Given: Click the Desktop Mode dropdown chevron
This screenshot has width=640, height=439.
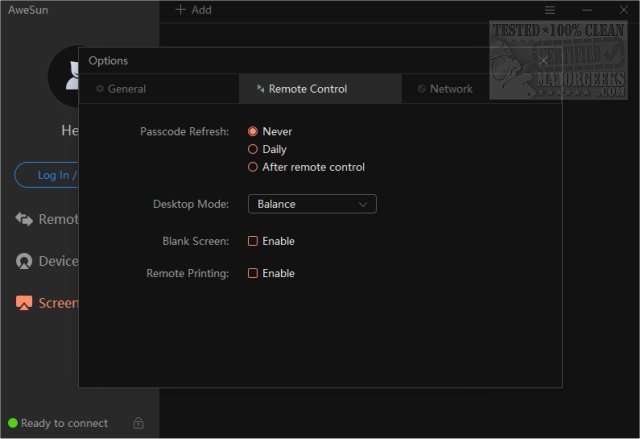Looking at the screenshot, I should pos(363,204).
